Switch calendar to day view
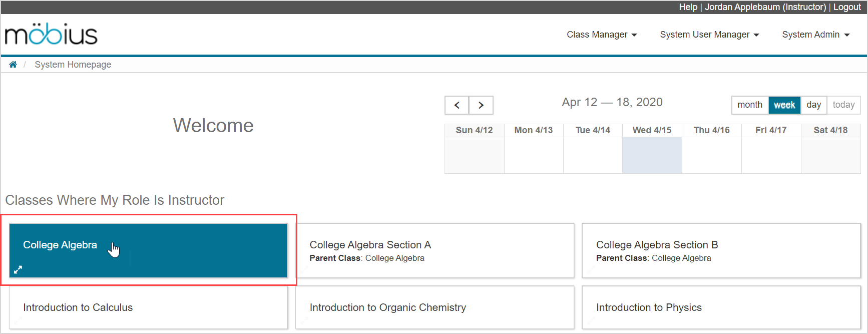 coord(813,105)
